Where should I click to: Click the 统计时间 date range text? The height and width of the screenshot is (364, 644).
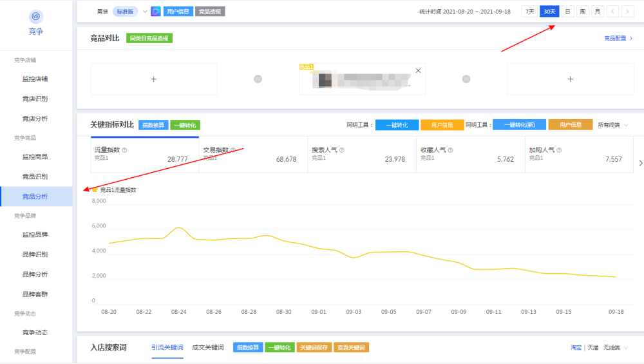pyautogui.click(x=465, y=12)
